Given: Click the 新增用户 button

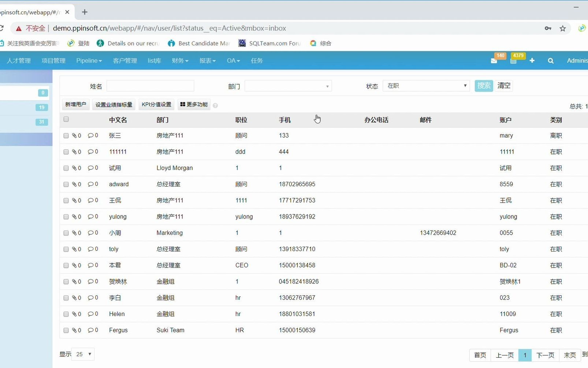Looking at the screenshot, I should click(x=76, y=104).
